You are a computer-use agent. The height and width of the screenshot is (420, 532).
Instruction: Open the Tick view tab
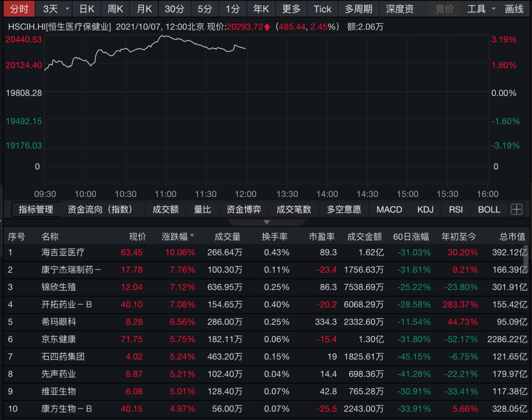[x=322, y=9]
